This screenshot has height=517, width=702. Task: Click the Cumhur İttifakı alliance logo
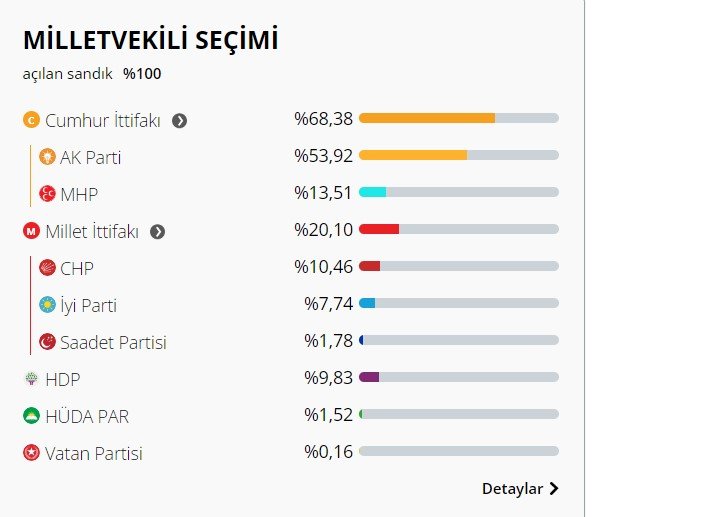(x=31, y=121)
